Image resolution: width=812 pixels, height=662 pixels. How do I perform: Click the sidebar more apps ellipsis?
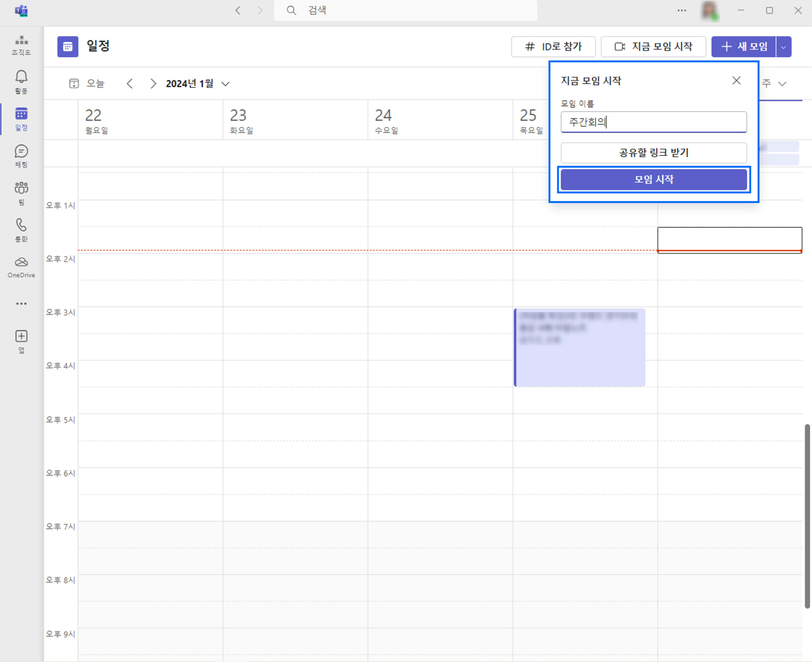pyautogui.click(x=21, y=304)
